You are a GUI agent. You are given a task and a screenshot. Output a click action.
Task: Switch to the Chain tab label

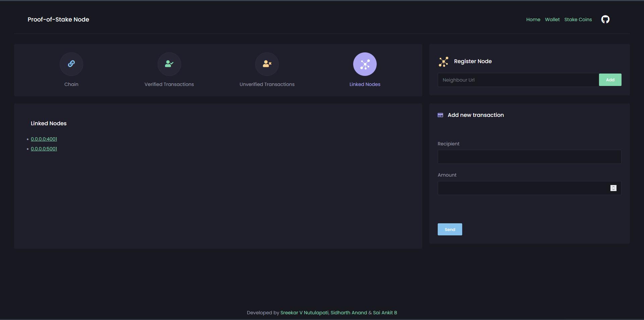tap(71, 84)
